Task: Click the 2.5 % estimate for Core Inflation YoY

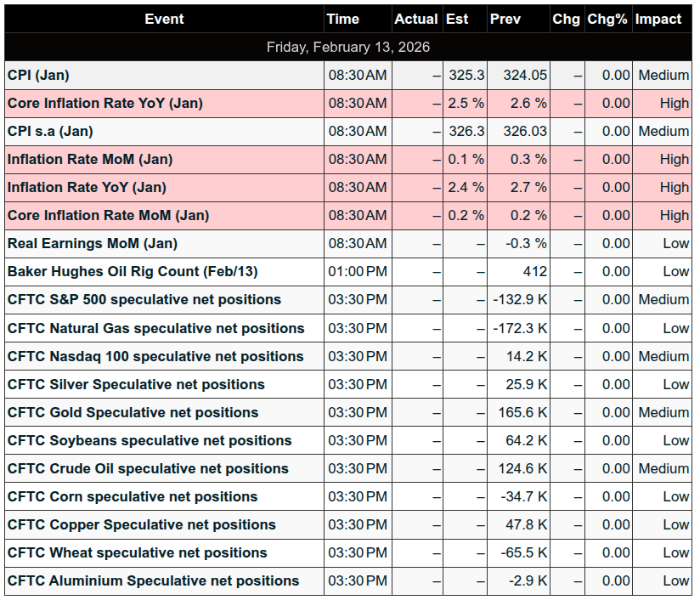Action: (x=466, y=103)
